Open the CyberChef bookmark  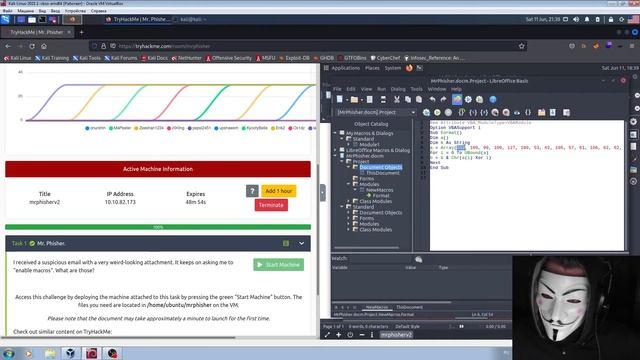385,58
